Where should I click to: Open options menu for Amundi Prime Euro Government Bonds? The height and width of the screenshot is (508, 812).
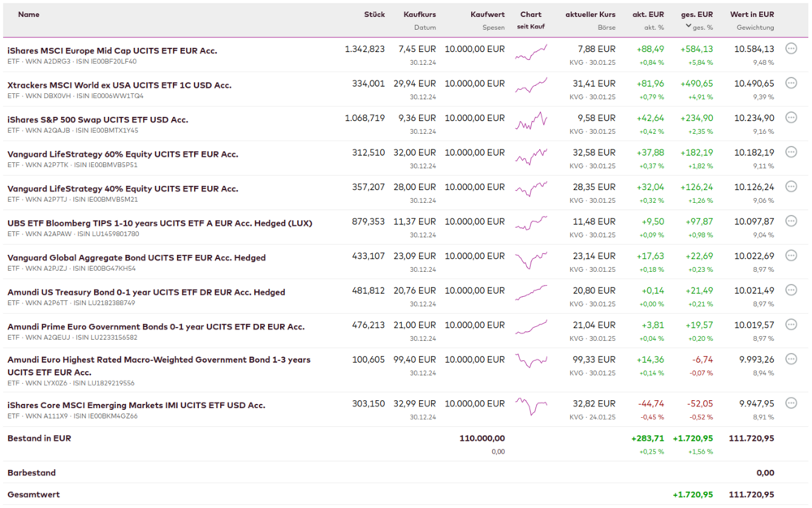[791, 325]
